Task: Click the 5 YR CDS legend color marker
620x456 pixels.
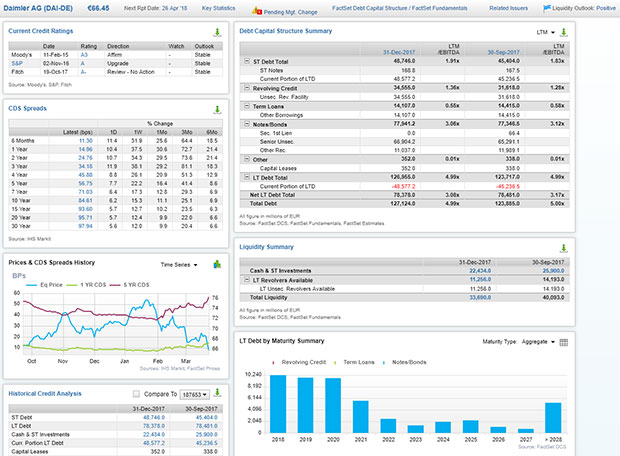Action: [115, 285]
